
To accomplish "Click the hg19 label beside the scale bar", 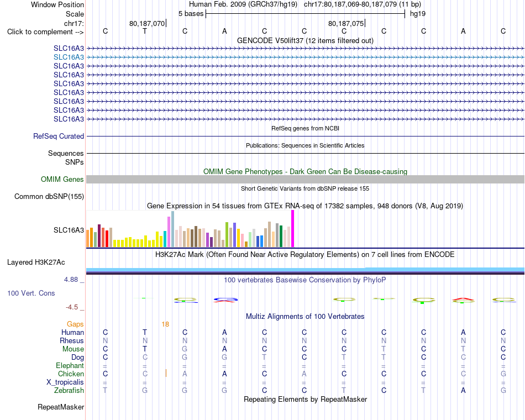I will tap(418, 14).
